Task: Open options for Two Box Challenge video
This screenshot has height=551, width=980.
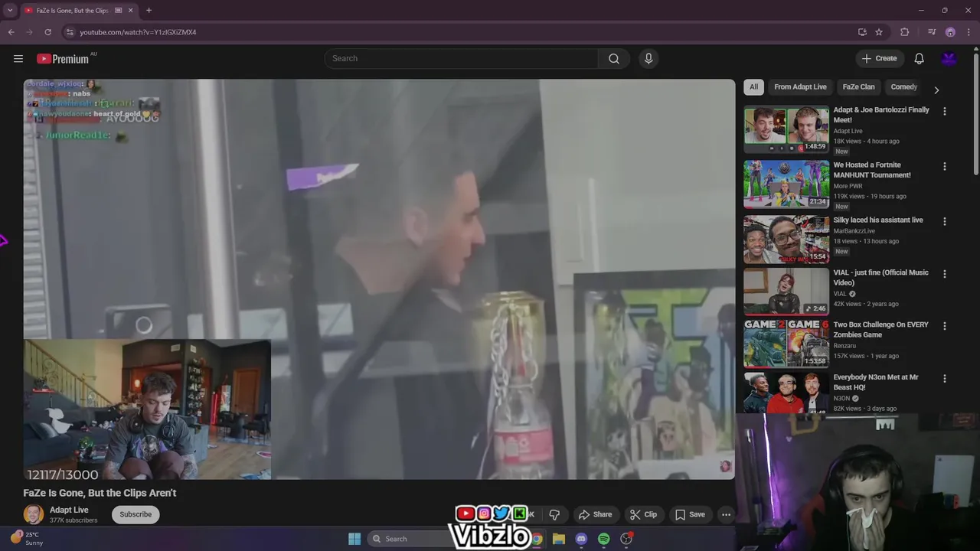Action: [x=944, y=325]
